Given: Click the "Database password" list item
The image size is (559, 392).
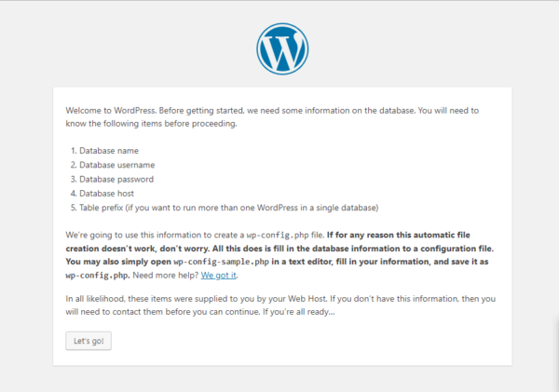Looking at the screenshot, I should (116, 179).
